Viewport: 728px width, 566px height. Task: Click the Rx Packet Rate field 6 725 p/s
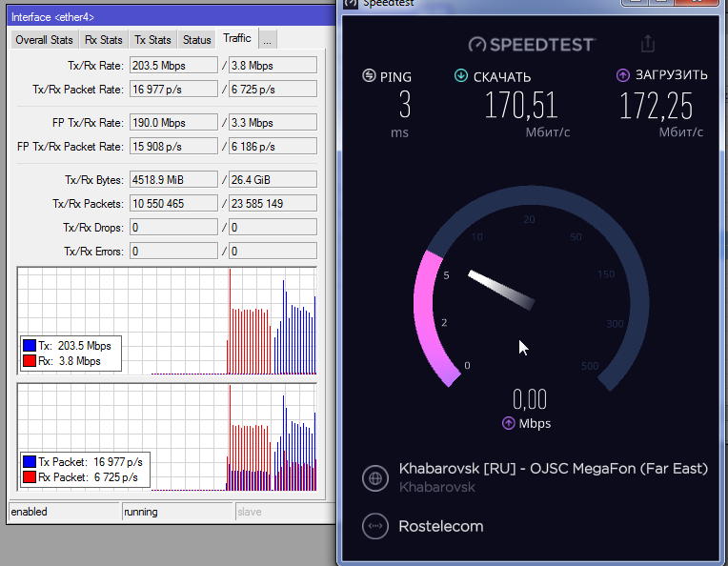pyautogui.click(x=273, y=90)
